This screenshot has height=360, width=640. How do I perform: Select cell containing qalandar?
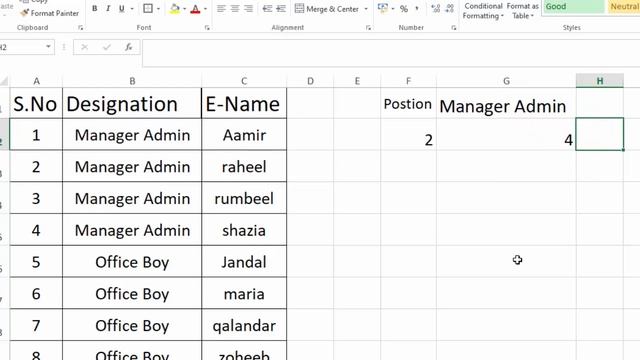(x=244, y=325)
